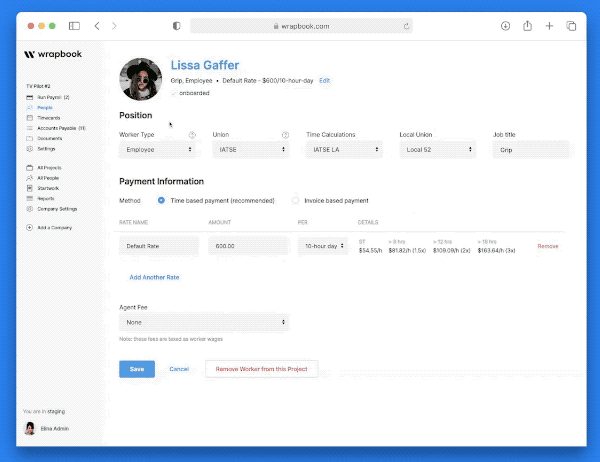Viewport: 600px width, 462px height.
Task: Click the Cancel link
Action: (179, 369)
